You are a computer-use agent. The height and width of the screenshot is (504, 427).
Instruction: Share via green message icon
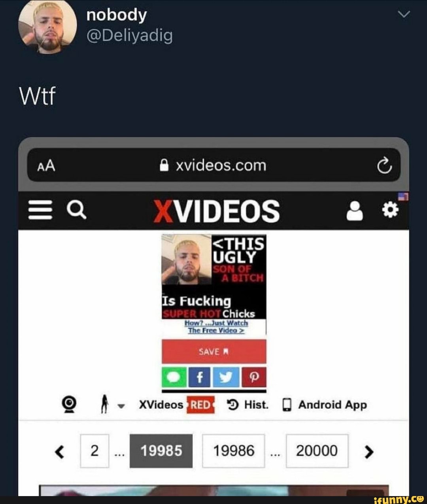tap(174, 377)
